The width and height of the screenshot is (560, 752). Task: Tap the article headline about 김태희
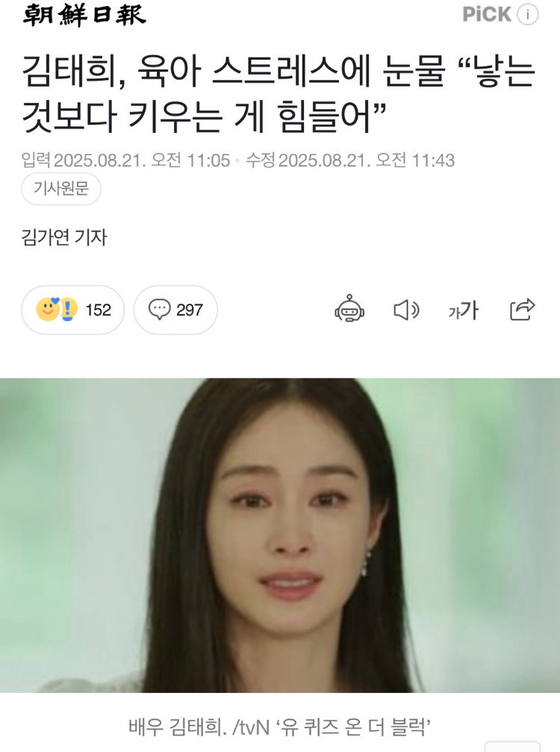[278, 95]
